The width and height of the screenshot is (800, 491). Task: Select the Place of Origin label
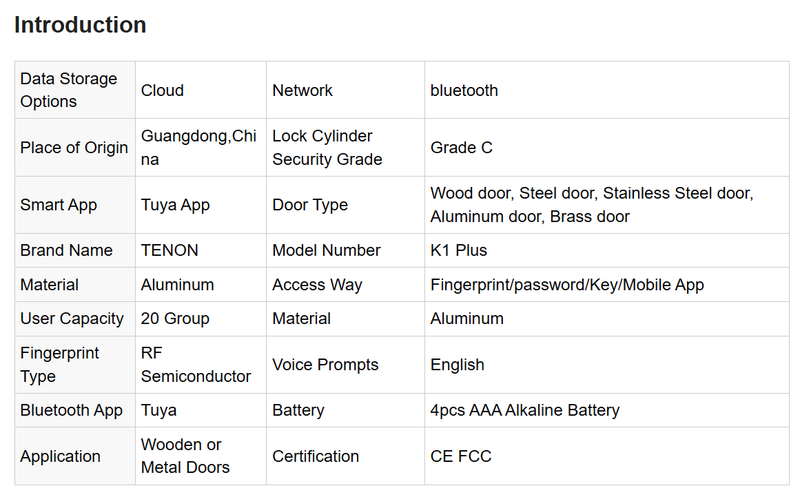coord(74,148)
